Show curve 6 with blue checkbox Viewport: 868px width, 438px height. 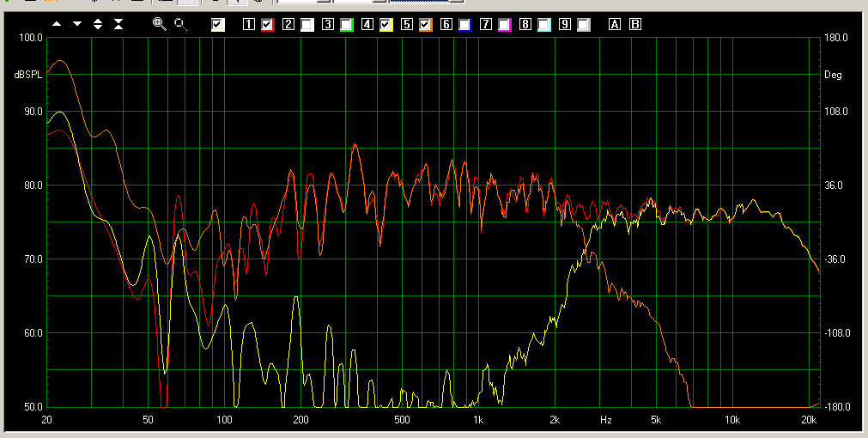(x=464, y=25)
